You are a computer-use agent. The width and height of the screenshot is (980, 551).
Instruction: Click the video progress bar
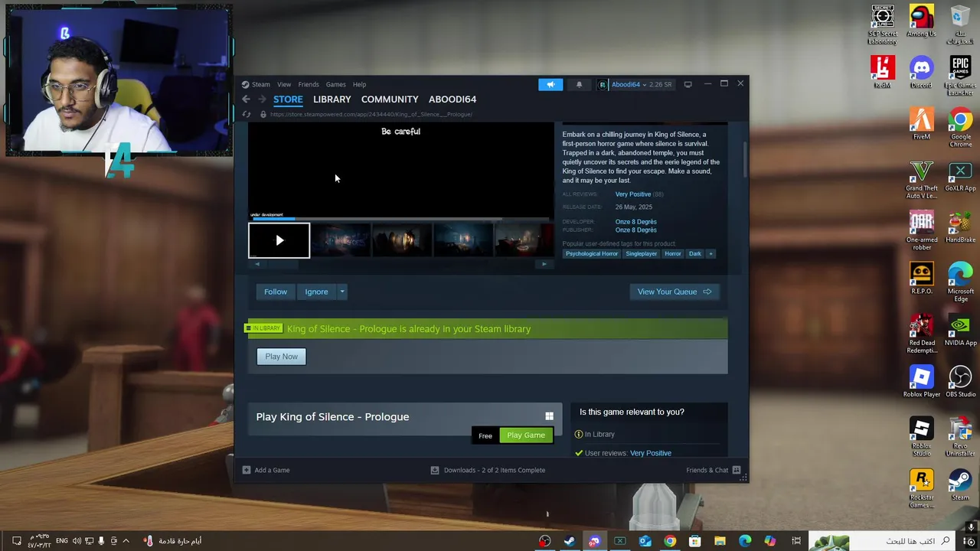(x=400, y=219)
